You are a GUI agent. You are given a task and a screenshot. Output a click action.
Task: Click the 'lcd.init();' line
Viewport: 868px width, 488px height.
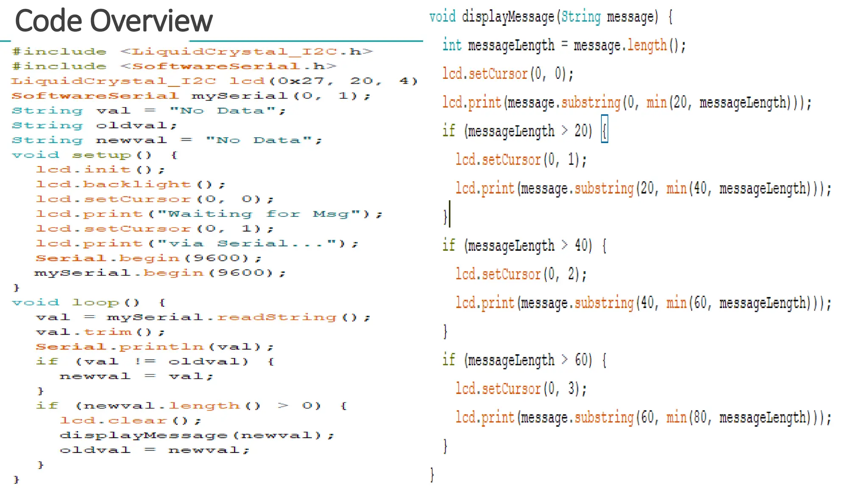click(100, 170)
